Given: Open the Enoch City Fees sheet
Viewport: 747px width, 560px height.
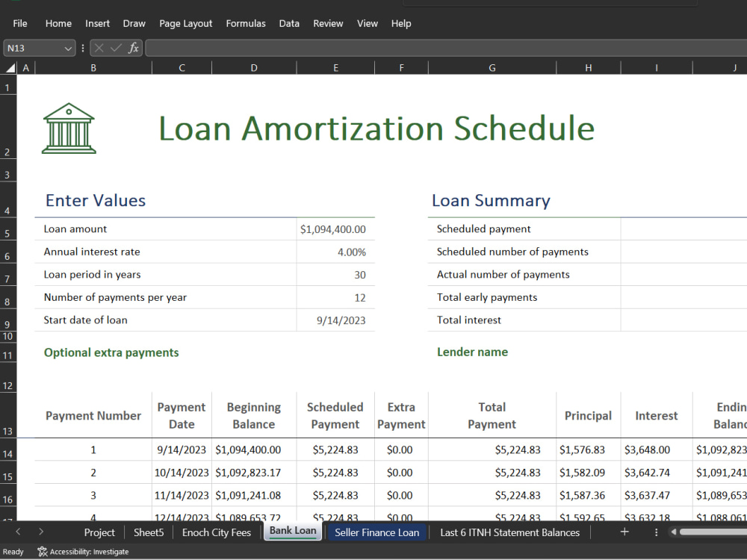Looking at the screenshot, I should pyautogui.click(x=216, y=532).
